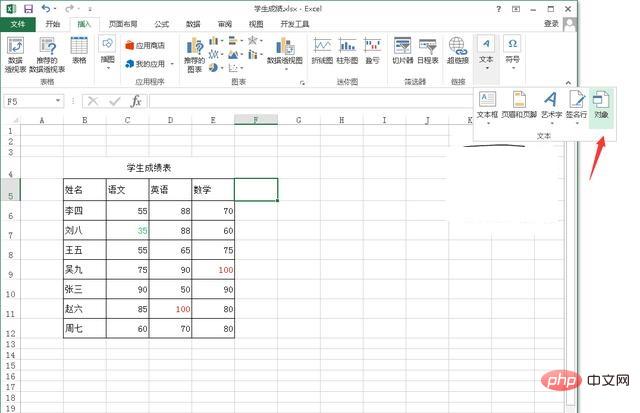Image resolution: width=640 pixels, height=413 pixels.
Task: Open the Undo history dropdown arrow
Action: point(55,9)
